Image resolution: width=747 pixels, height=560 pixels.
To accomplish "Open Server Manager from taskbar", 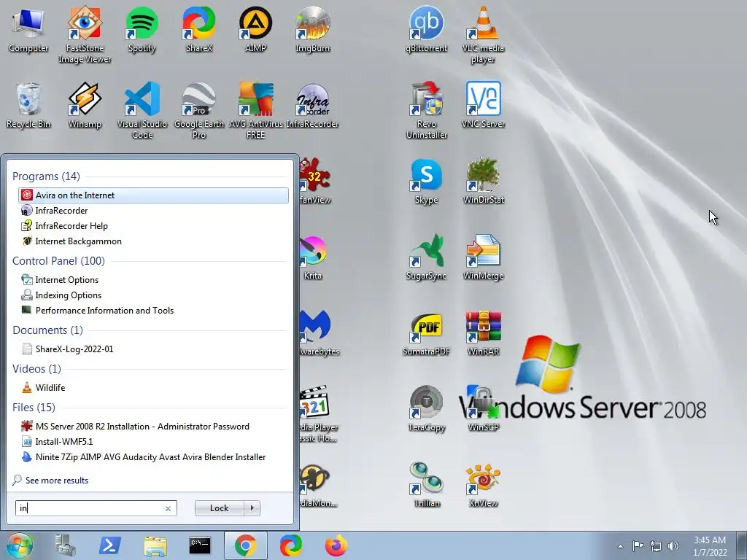I will point(65,545).
